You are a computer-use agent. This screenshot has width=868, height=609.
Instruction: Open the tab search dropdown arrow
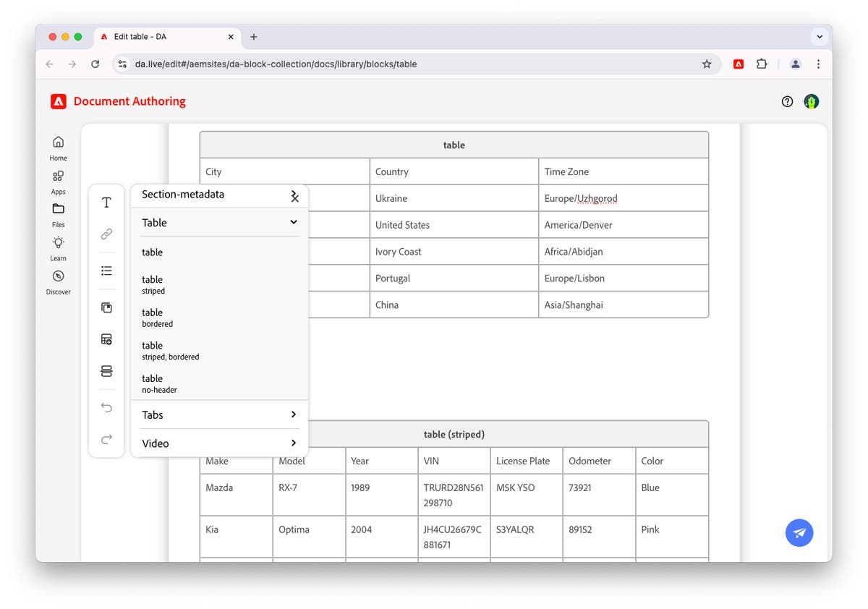(x=820, y=37)
